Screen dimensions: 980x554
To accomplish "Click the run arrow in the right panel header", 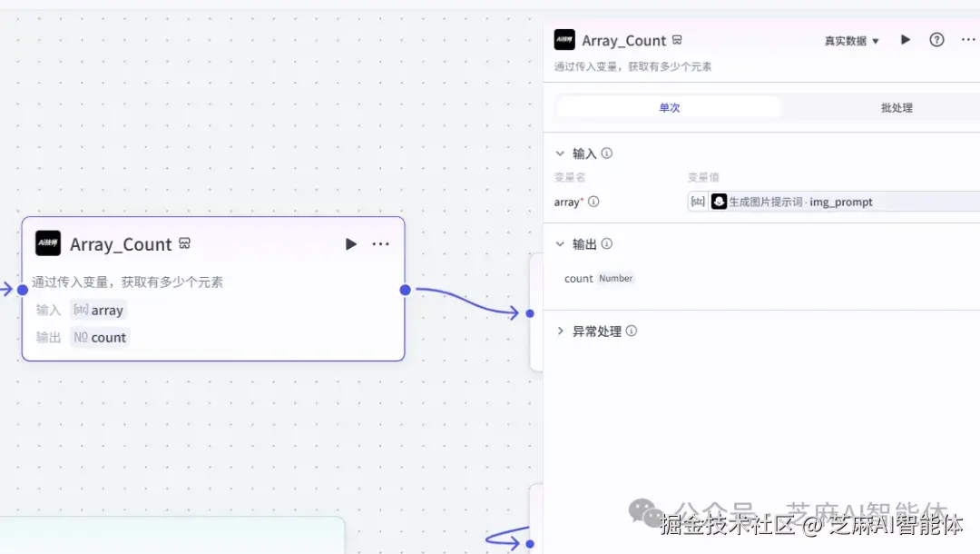I will click(905, 40).
